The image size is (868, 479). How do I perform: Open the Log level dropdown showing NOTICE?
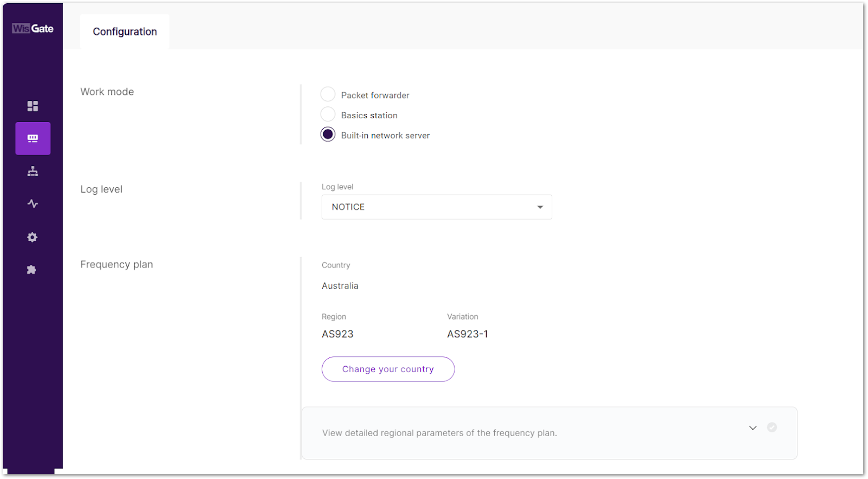pyautogui.click(x=436, y=207)
